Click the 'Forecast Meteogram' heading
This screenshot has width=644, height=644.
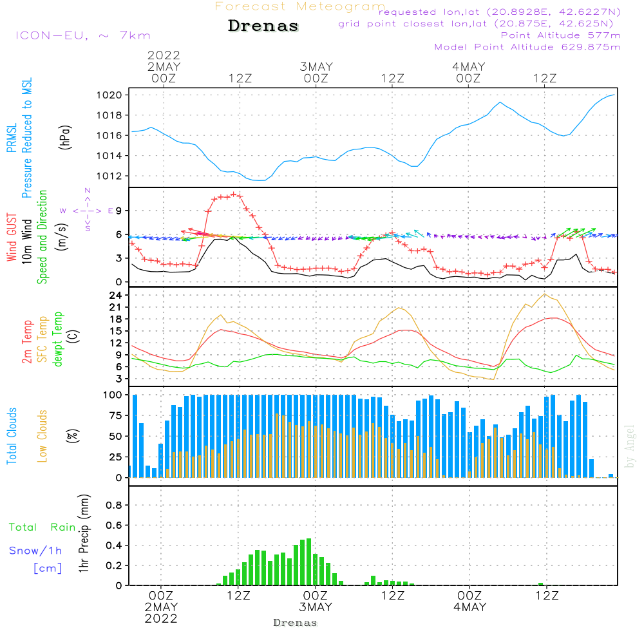click(x=300, y=6)
